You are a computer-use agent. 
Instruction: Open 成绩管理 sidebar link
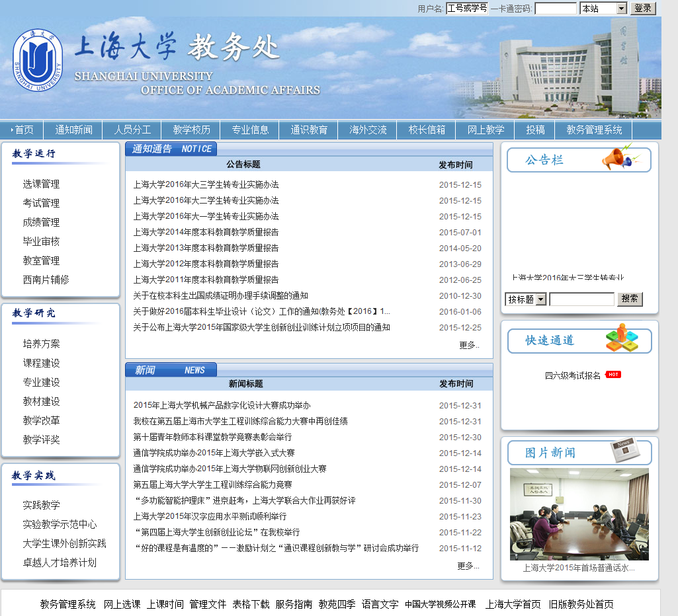41,223
